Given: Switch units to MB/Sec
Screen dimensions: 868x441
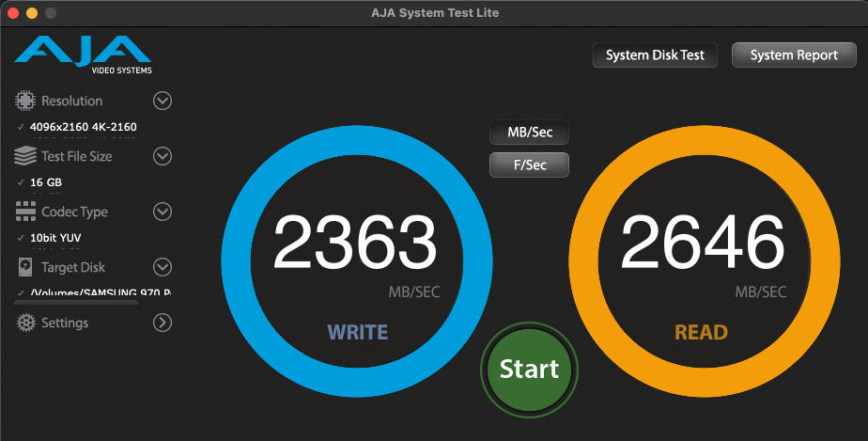Looking at the screenshot, I should pos(529,133).
